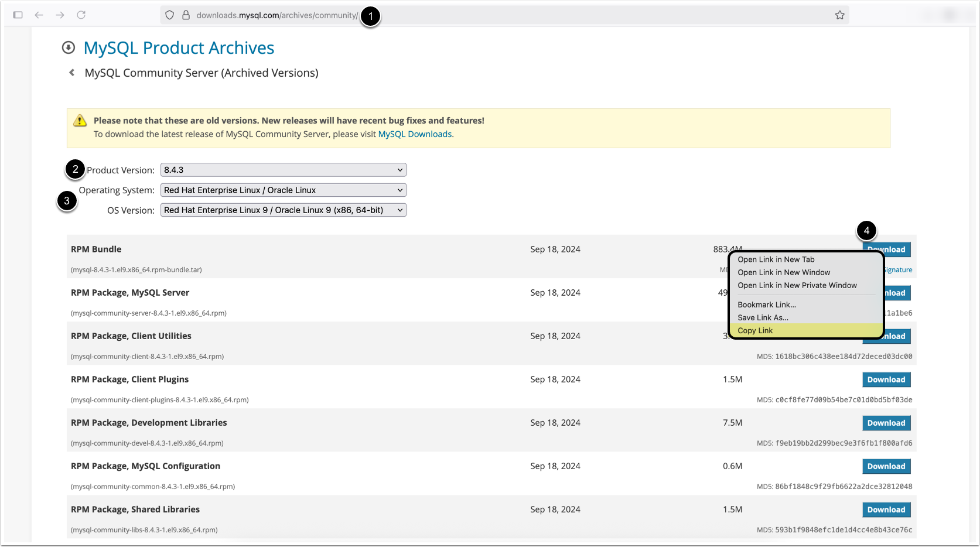This screenshot has height=547, width=980.
Task: Open the Operating System dropdown
Action: click(283, 190)
